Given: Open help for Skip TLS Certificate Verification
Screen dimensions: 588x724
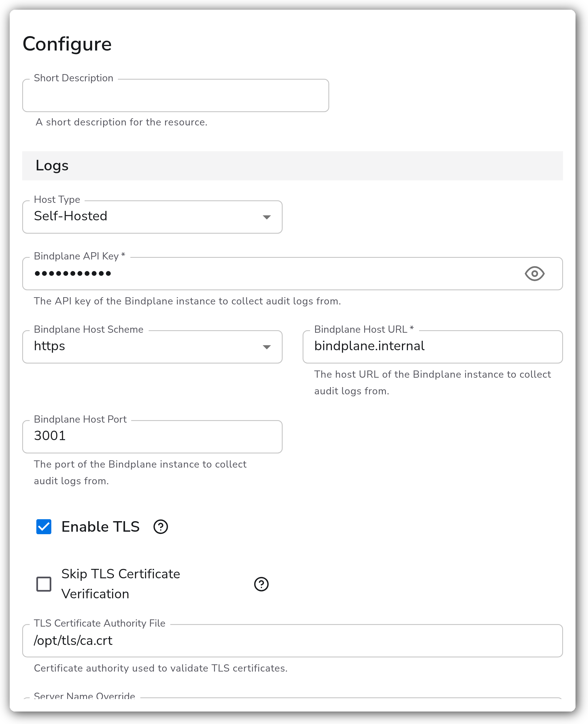Looking at the screenshot, I should coord(261,584).
